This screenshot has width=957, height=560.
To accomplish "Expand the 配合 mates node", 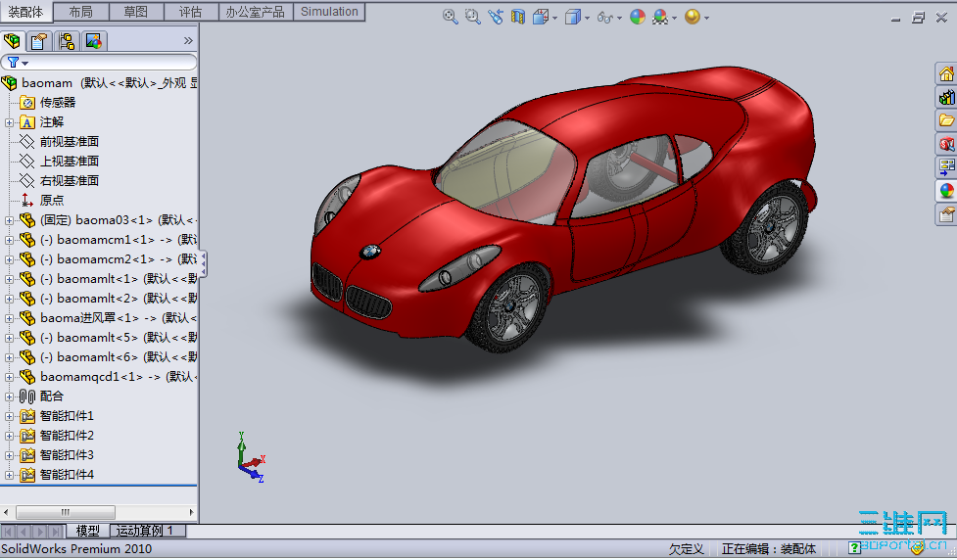I will tap(10, 397).
